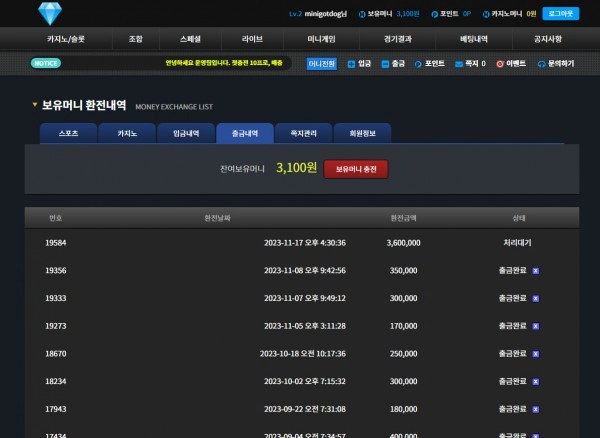Screen dimensions: 600x438
Task: Click the 이벤트 red target icon
Action: (x=500, y=64)
